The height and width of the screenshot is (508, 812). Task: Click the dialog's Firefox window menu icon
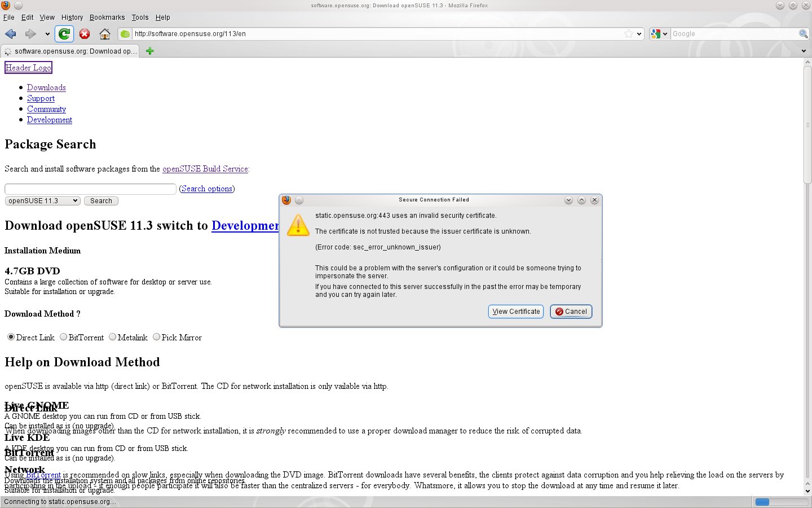tap(286, 200)
